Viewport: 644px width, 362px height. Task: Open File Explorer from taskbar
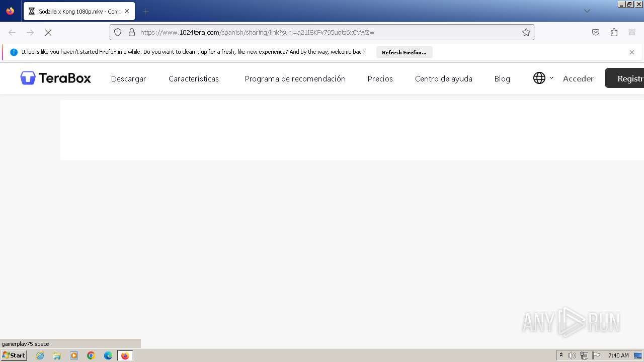[x=57, y=355]
